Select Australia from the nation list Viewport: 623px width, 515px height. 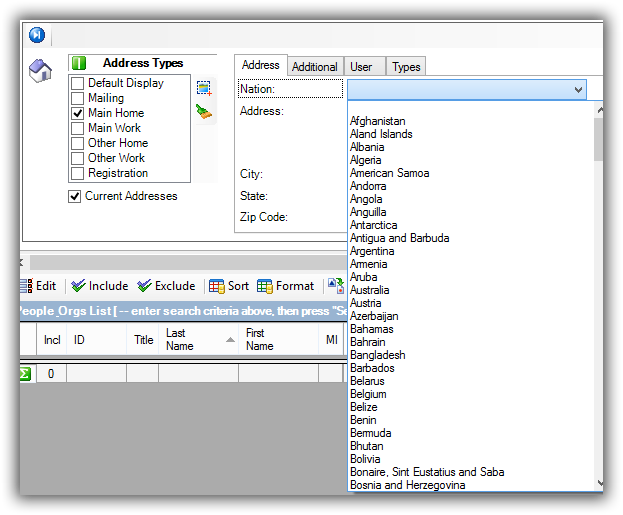pyautogui.click(x=370, y=290)
